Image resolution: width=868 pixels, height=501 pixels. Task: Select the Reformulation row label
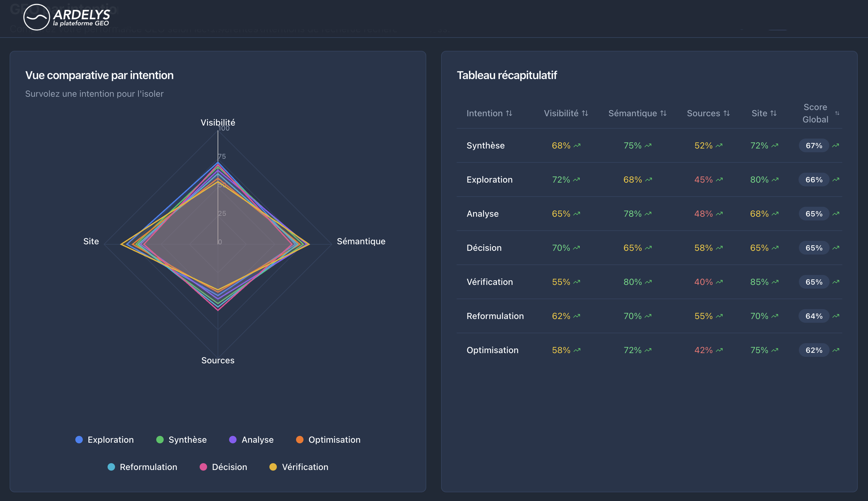[495, 316]
